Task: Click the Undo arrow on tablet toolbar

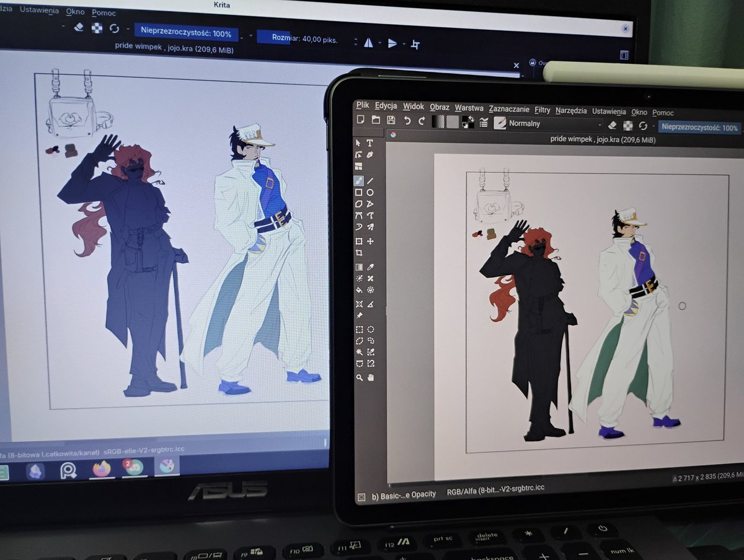Action: click(407, 121)
